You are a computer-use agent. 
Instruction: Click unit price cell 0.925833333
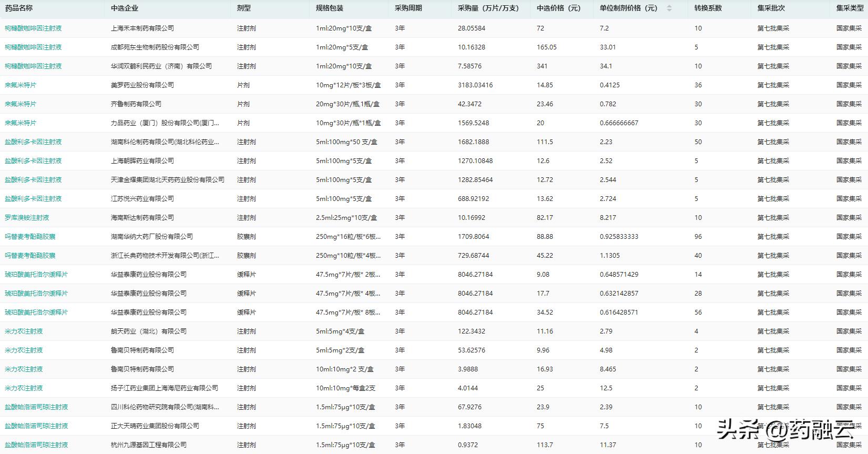pos(619,237)
